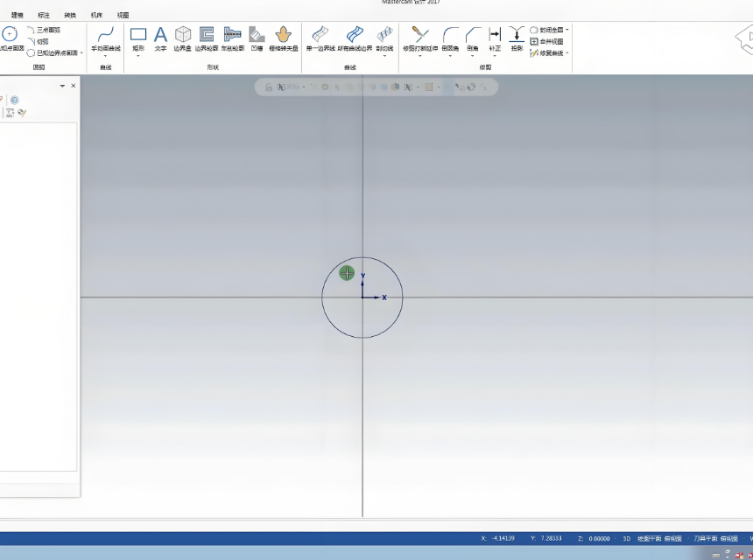The height and width of the screenshot is (560, 753).
Task: Select the Project (投影) tool
Action: (517, 35)
